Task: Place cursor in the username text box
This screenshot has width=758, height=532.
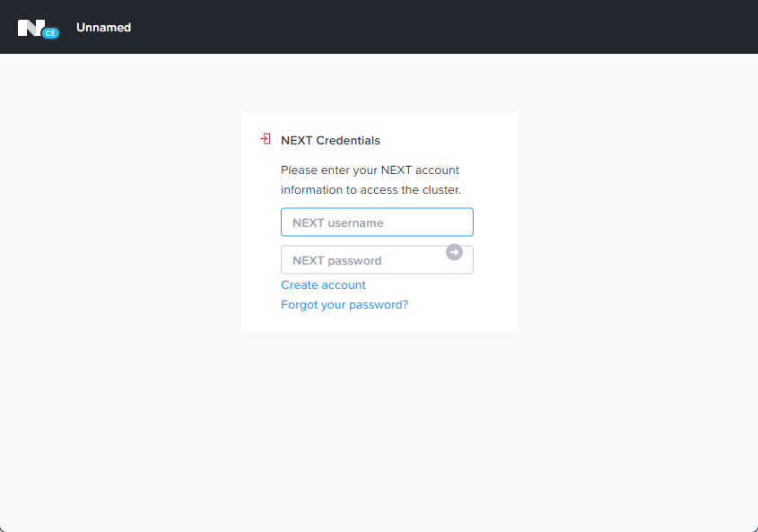Action: [377, 222]
